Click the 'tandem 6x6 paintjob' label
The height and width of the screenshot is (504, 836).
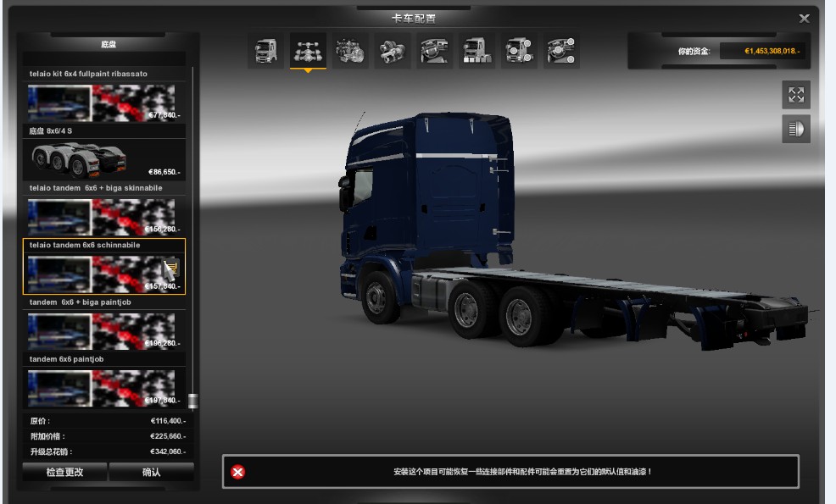pyautogui.click(x=67, y=358)
